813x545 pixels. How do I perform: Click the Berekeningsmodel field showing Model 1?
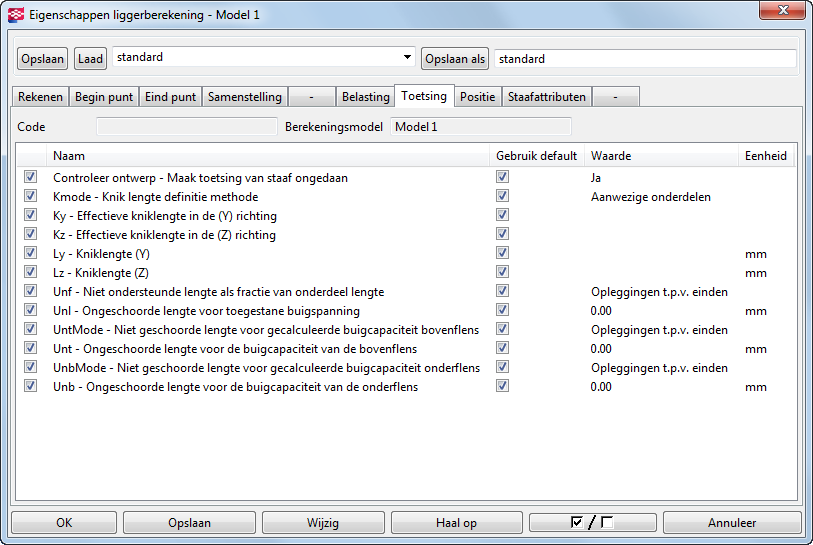pyautogui.click(x=481, y=127)
